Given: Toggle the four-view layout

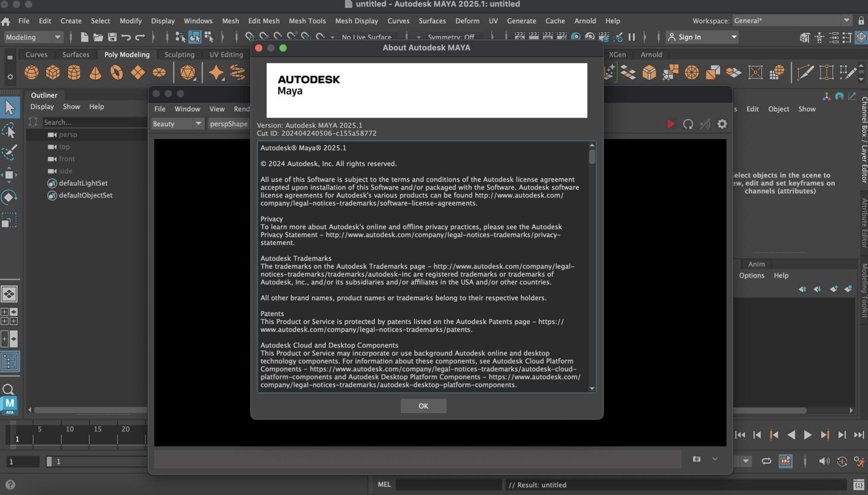Looking at the screenshot, I should 9,316.
